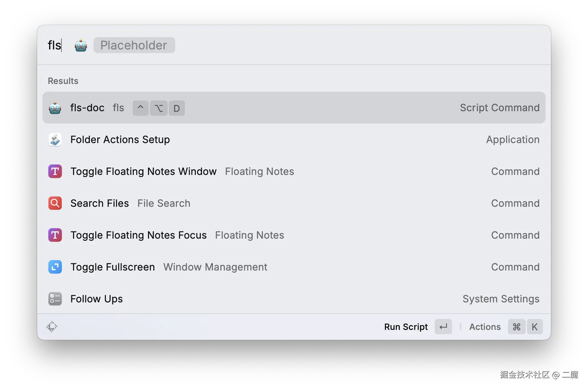Click the Follow Ups checklist icon

tap(55, 299)
